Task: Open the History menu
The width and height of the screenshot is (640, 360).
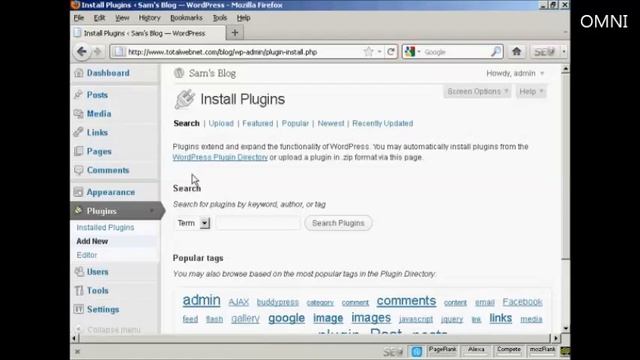Action: (149, 18)
